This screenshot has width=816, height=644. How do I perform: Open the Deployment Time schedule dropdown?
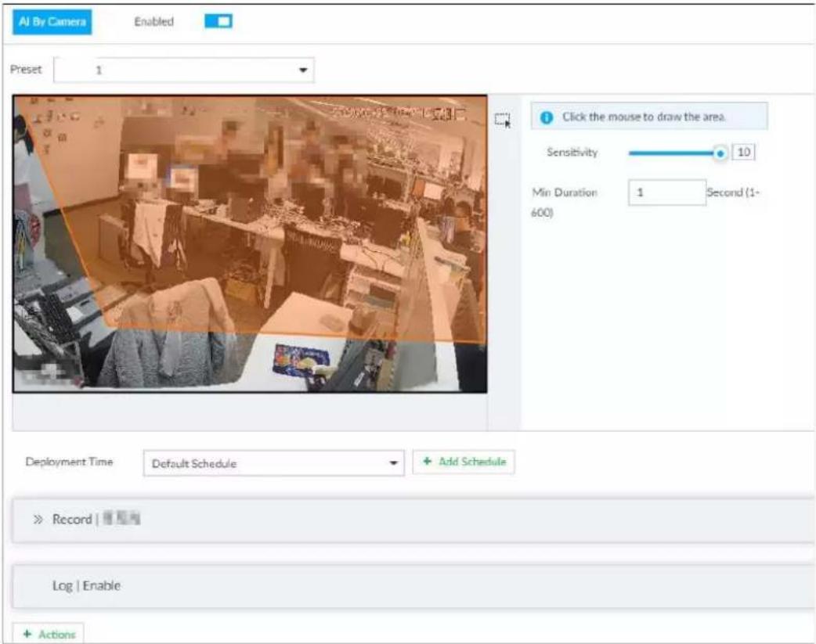click(x=274, y=463)
